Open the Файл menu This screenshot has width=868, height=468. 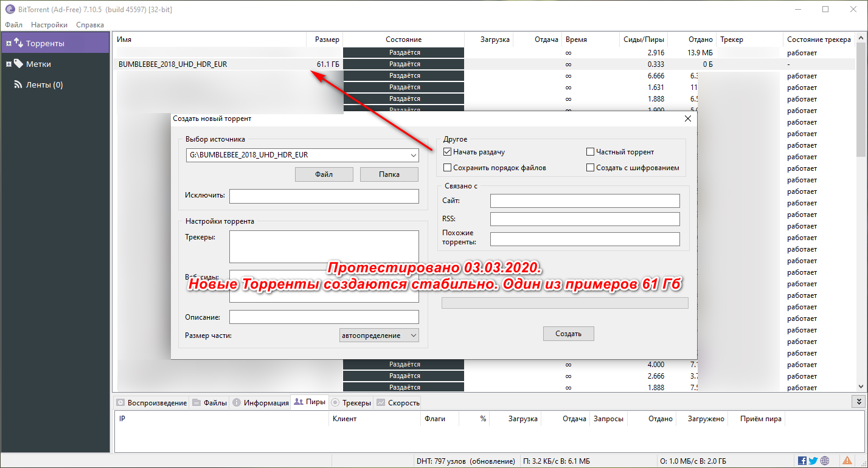click(13, 25)
